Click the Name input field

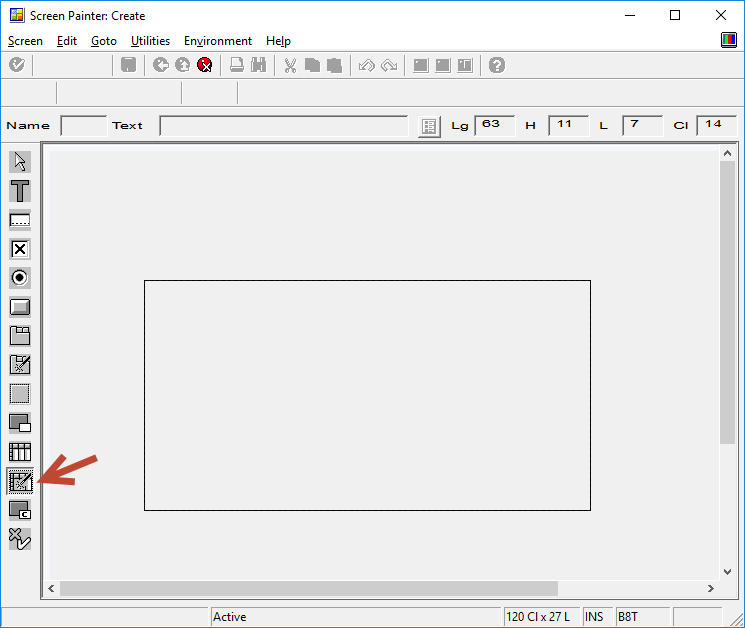click(84, 125)
